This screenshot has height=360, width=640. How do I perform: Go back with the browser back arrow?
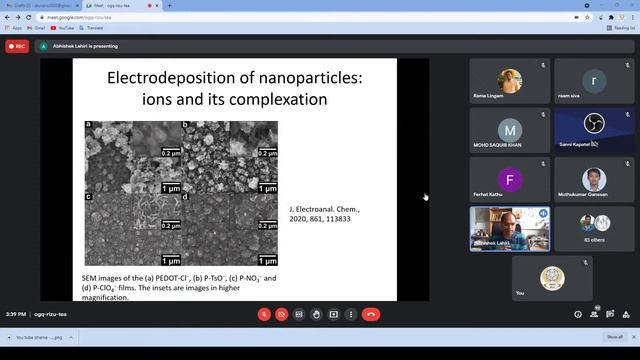[7, 18]
